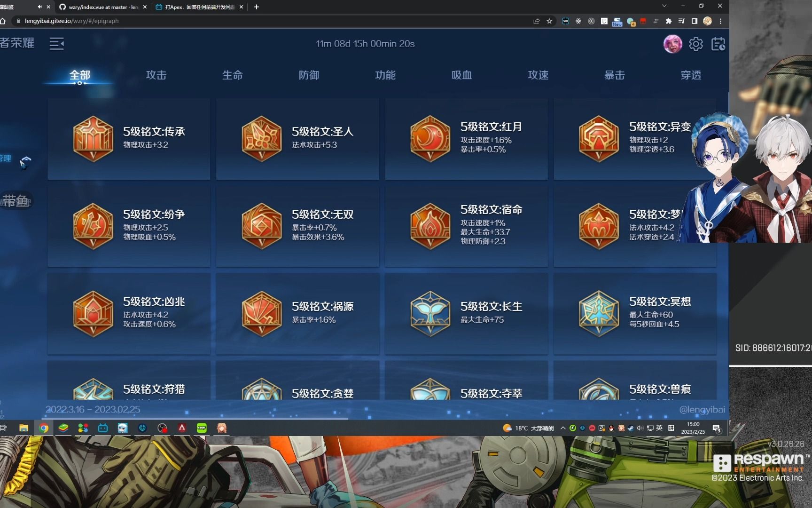Open a new browser tab
The width and height of the screenshot is (812, 508).
coord(257,7)
